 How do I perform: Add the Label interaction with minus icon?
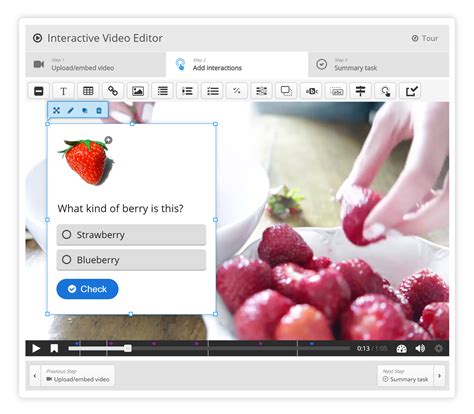(x=39, y=91)
